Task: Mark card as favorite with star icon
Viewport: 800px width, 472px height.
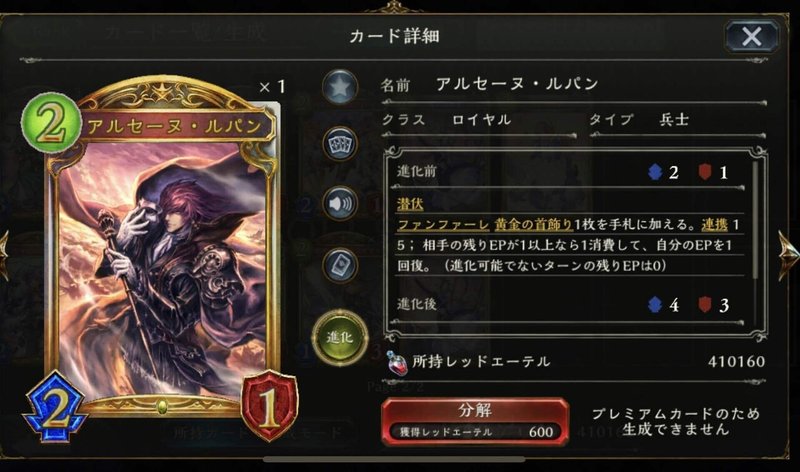Action: click(340, 87)
